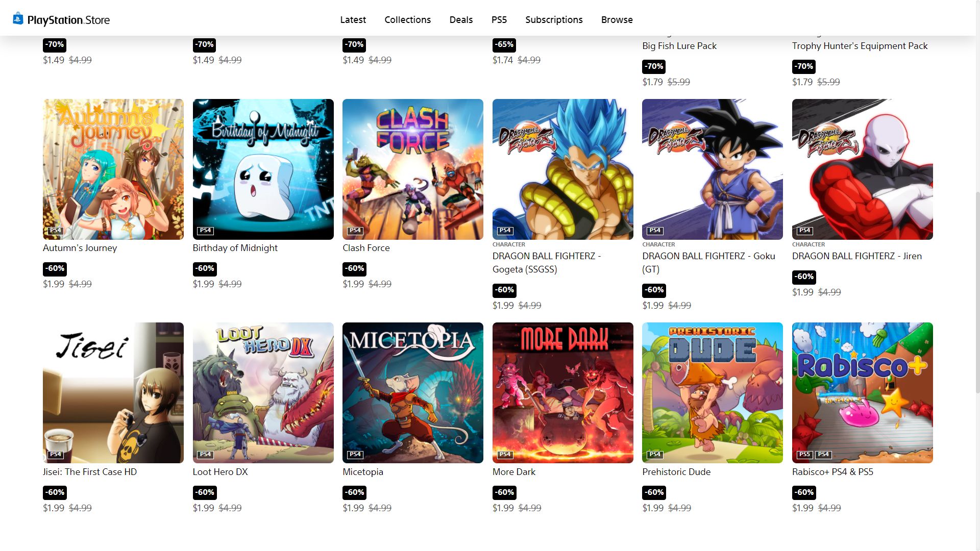
Task: Go to the Deals section
Action: click(461, 19)
